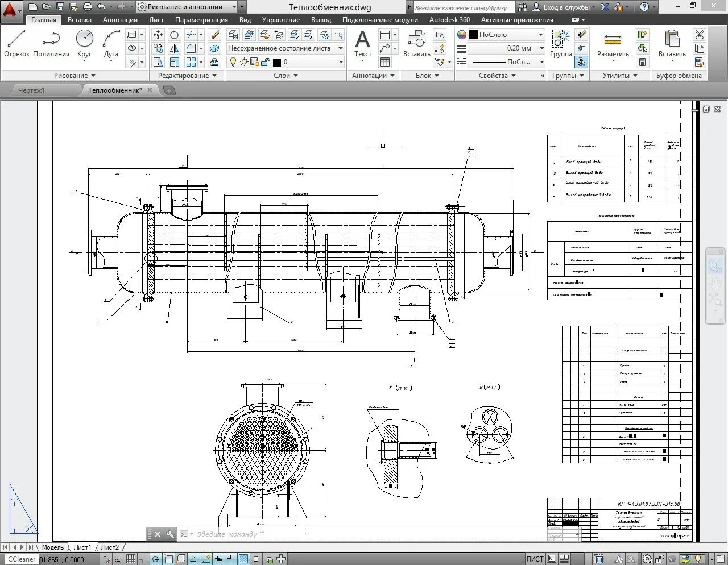Click the Scale tool icon

175,62
